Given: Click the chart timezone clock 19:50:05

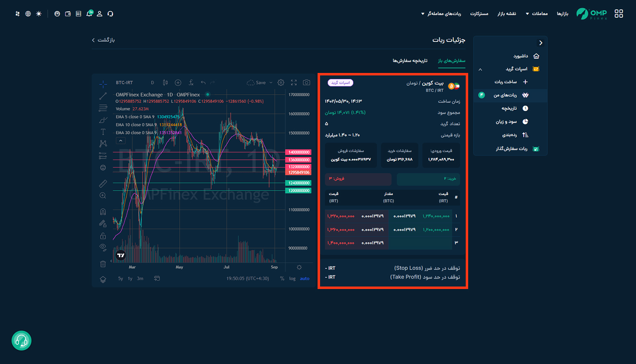Looking at the screenshot, I should coord(248,278).
